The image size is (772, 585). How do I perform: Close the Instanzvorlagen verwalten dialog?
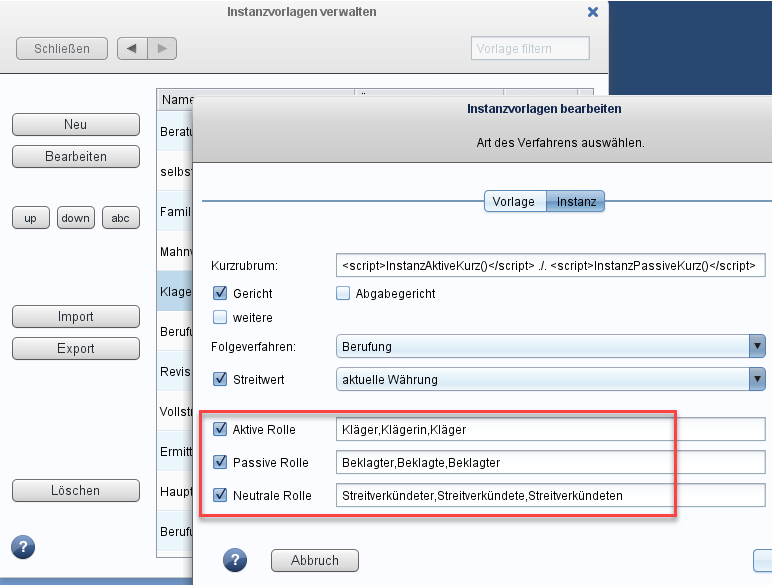click(x=593, y=12)
